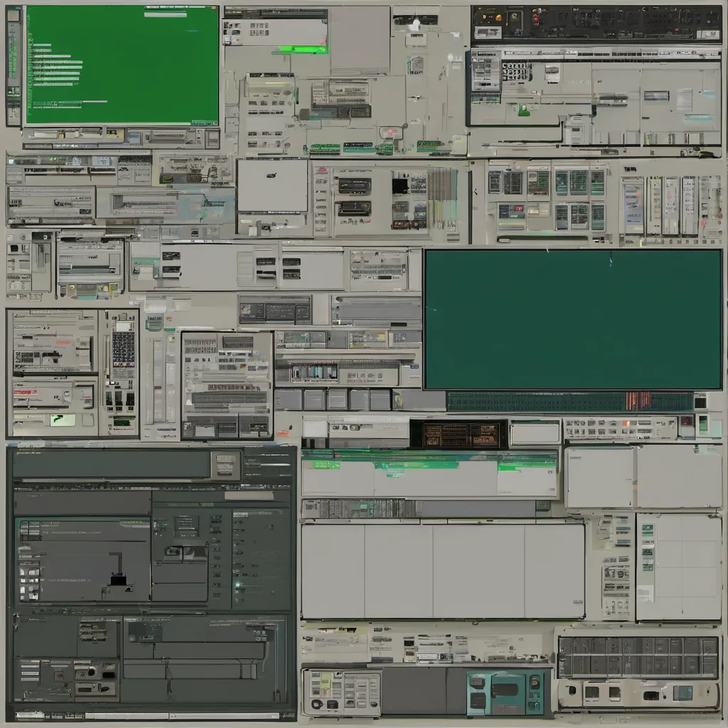Click the small teal square at bottom right

click(x=682, y=692)
